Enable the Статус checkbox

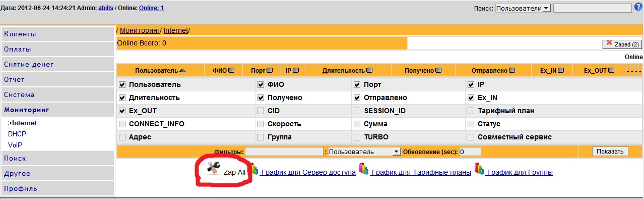tap(471, 124)
